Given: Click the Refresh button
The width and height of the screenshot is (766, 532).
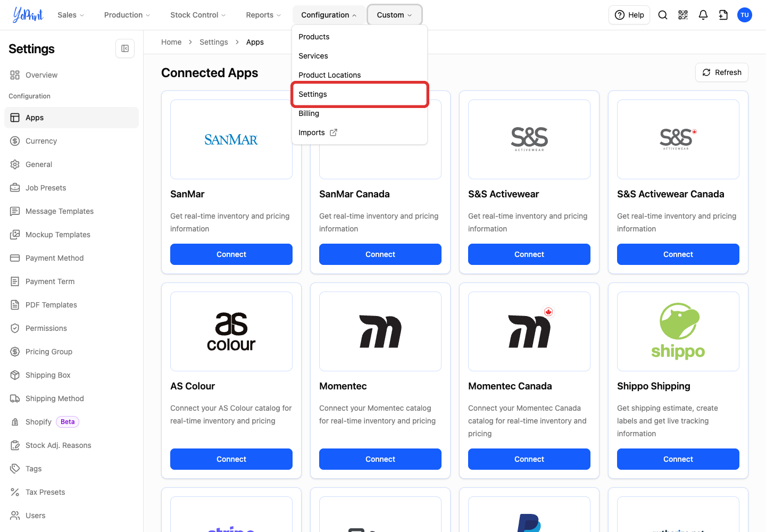Looking at the screenshot, I should tap(722, 72).
